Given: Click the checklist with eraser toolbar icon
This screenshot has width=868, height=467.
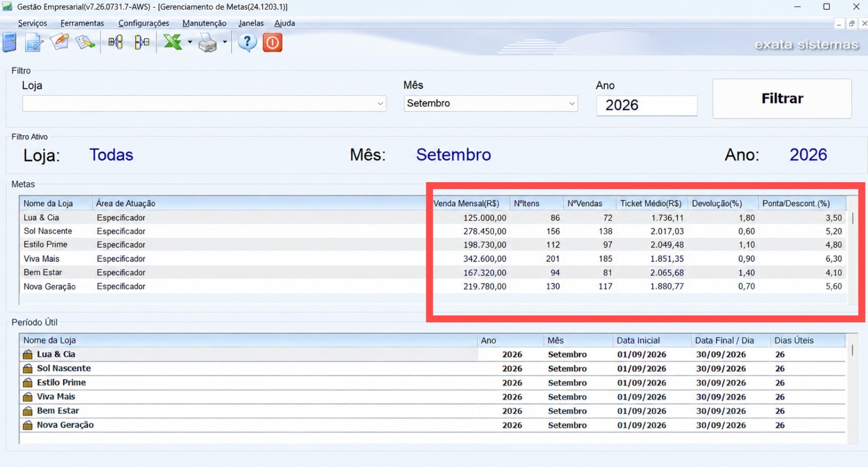Looking at the screenshot, I should point(85,42).
